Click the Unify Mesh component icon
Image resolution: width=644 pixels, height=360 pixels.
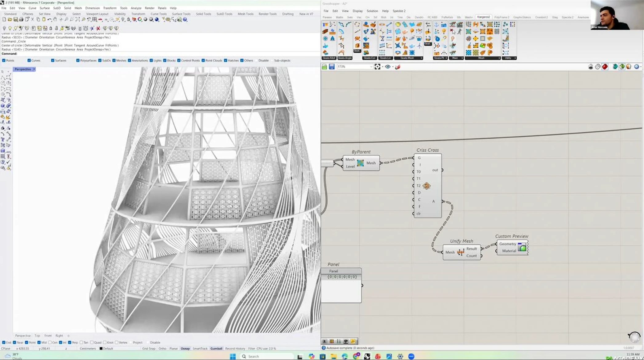[x=460, y=252]
